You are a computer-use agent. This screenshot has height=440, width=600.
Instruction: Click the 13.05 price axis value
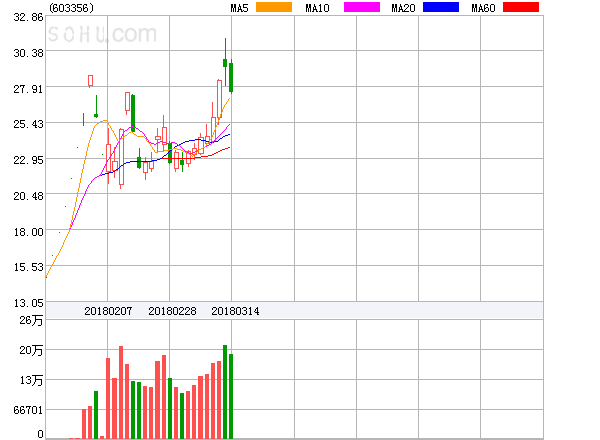pyautogui.click(x=28, y=303)
